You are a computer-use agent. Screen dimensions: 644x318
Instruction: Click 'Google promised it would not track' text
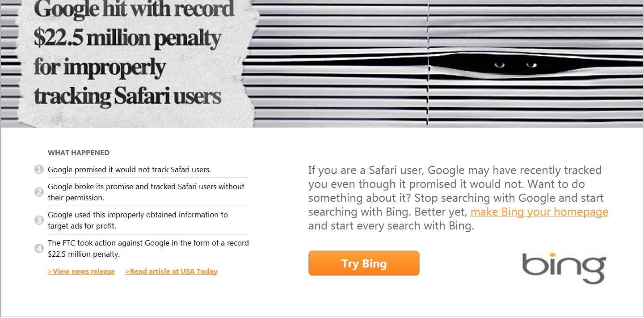tap(129, 170)
